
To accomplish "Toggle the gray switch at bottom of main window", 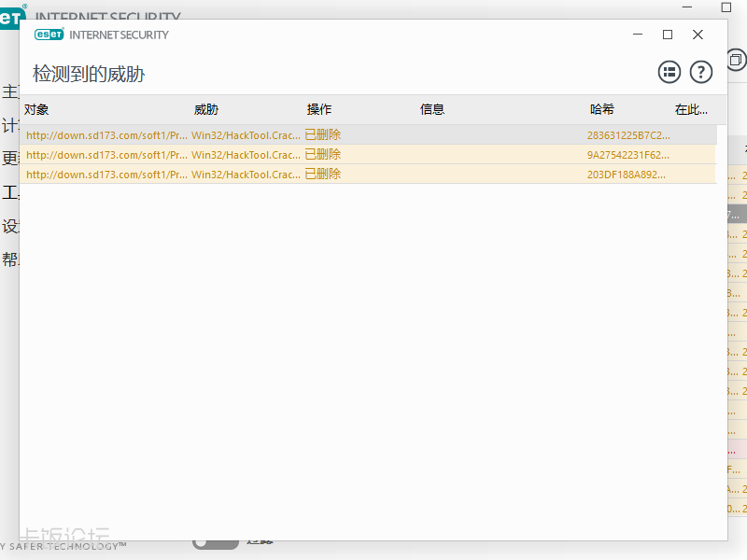I will tap(215, 542).
